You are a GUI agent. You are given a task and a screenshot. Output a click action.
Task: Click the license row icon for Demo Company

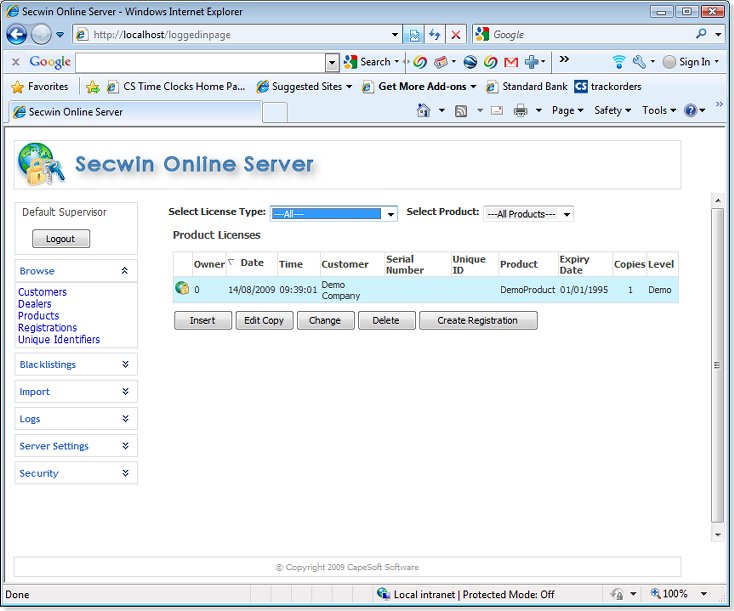point(182,289)
